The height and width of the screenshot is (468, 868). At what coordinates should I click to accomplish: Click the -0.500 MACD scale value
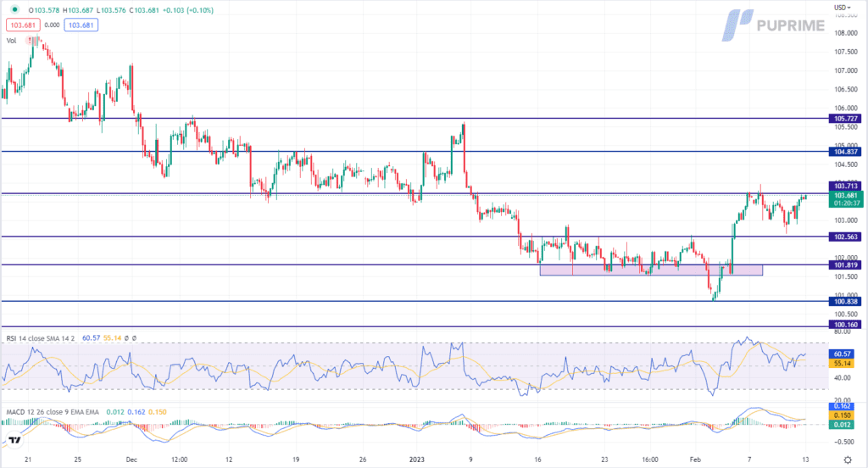(844, 442)
